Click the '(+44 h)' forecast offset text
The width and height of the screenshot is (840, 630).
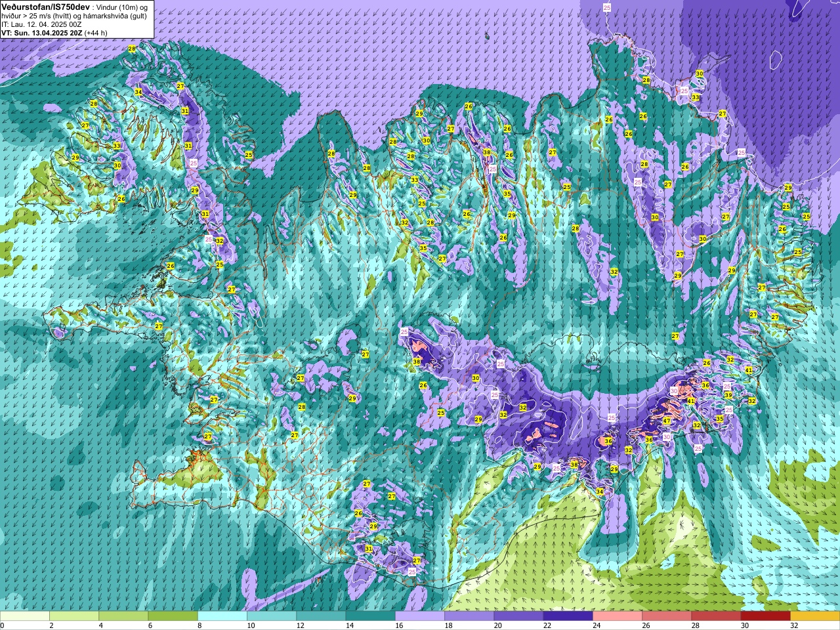pyautogui.click(x=96, y=33)
